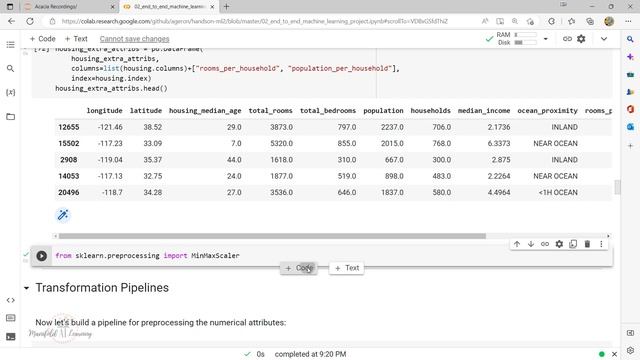Open Edge sidebar search icon
640x360 pixels.
coord(630,39)
